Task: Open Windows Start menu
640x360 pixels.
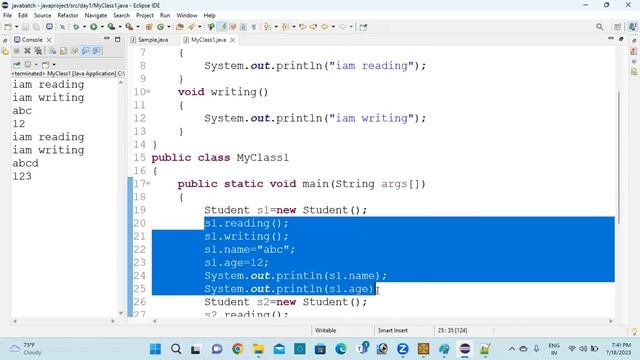Action: pos(156,349)
